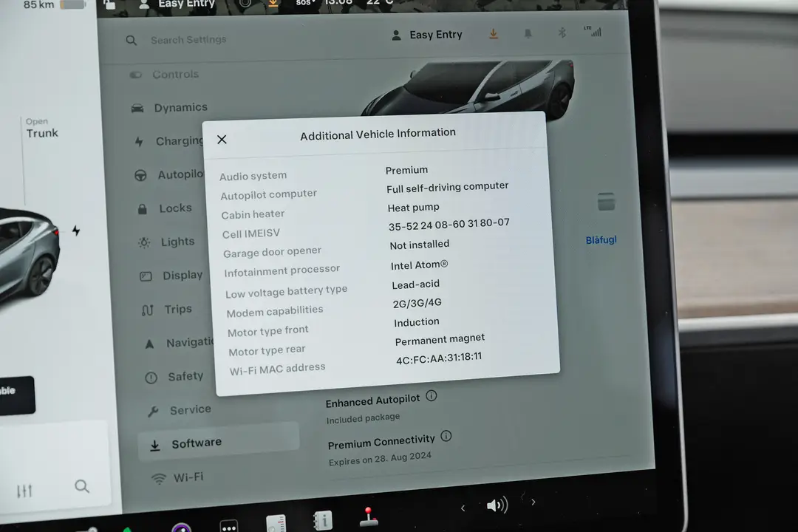Tap the Intel Atom® processor value
The width and height of the screenshot is (798, 532).
tap(420, 265)
